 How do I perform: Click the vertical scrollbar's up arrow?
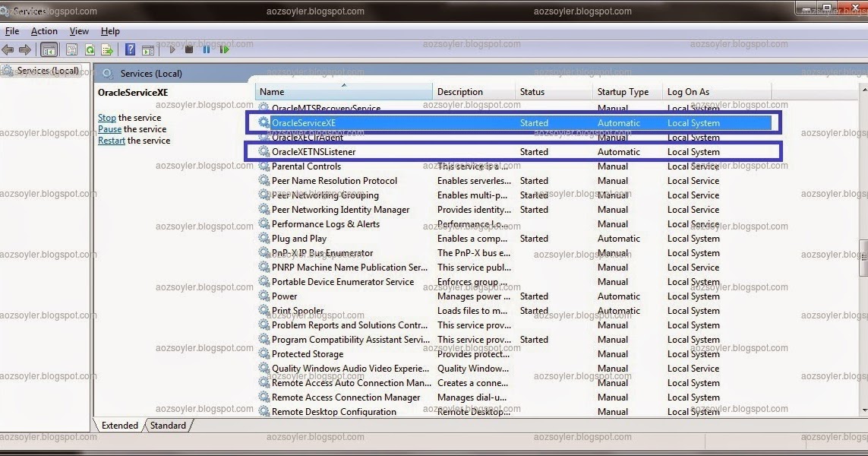coord(864,89)
